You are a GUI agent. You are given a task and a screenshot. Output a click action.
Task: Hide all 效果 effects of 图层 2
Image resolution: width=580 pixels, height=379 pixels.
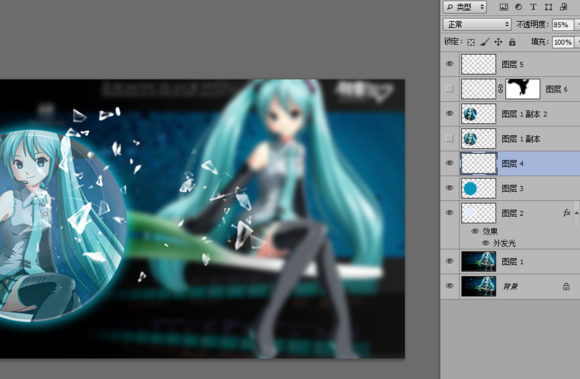475,231
